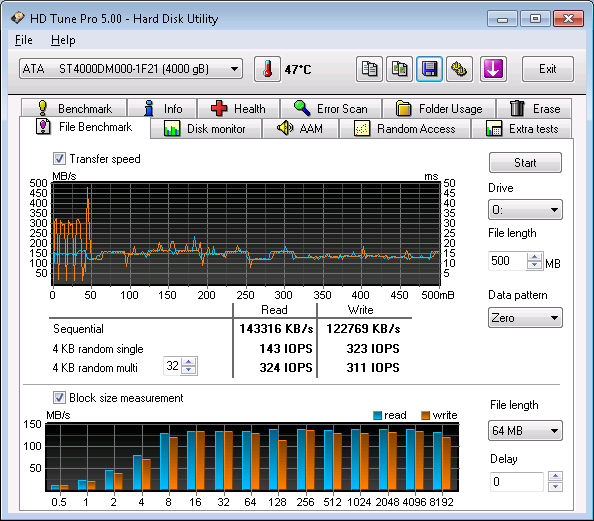Image resolution: width=594 pixels, height=521 pixels.
Task: Maximize the HD Tune Pro window
Action: [535, 18]
